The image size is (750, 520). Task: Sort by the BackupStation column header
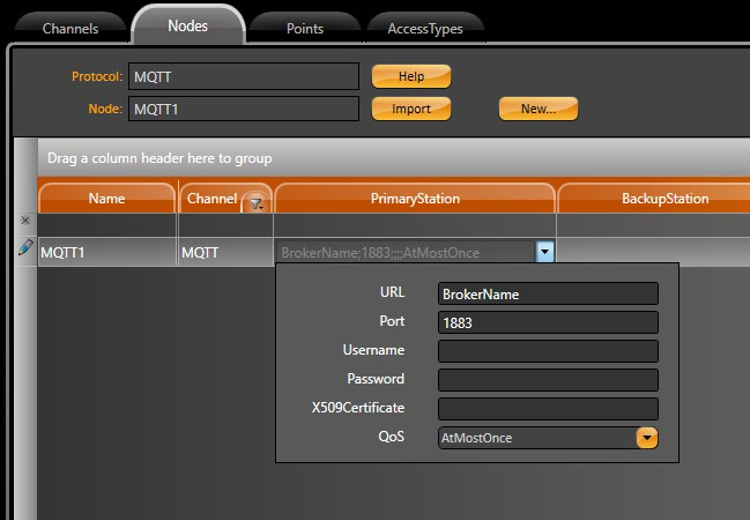click(x=665, y=198)
